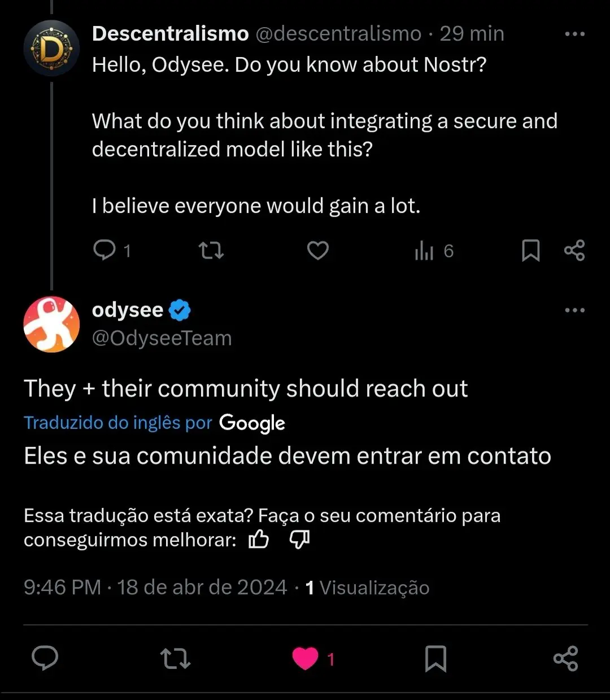View analytics of Descentralismo tweet
610x700 pixels.
[x=425, y=251]
